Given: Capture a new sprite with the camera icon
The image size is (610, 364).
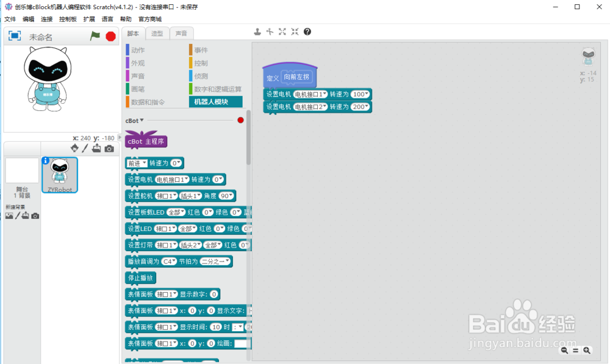Looking at the screenshot, I should 110,148.
